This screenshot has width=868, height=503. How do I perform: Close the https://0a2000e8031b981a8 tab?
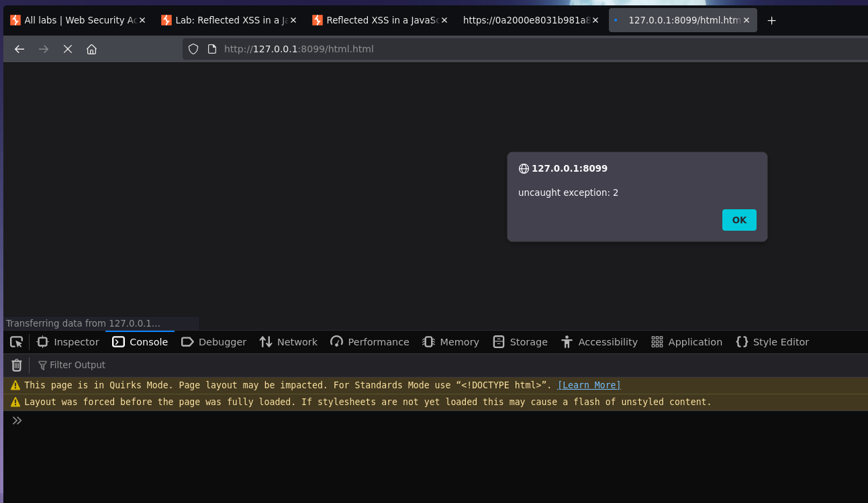click(595, 20)
